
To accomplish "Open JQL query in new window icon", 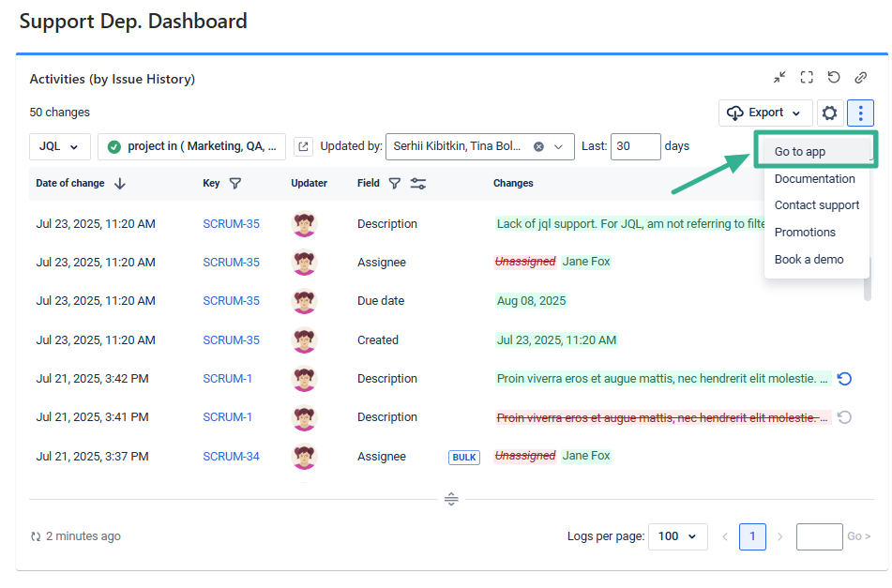I will click(303, 146).
